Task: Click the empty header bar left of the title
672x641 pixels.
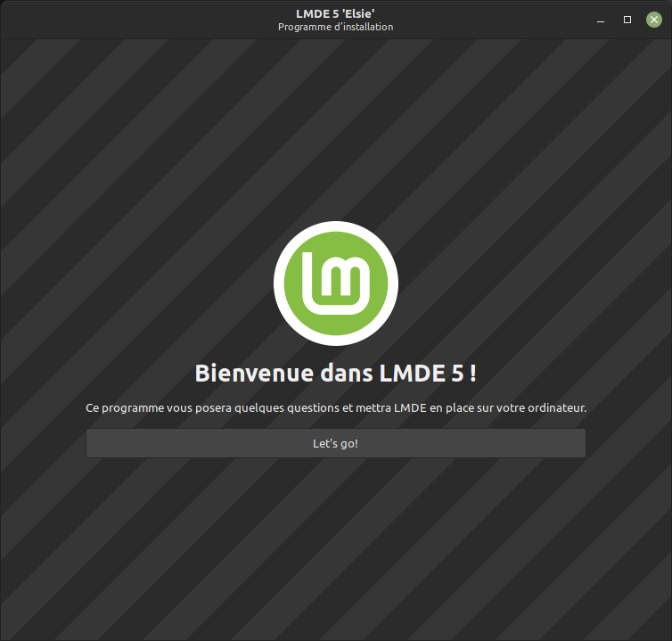Action: coord(134,19)
